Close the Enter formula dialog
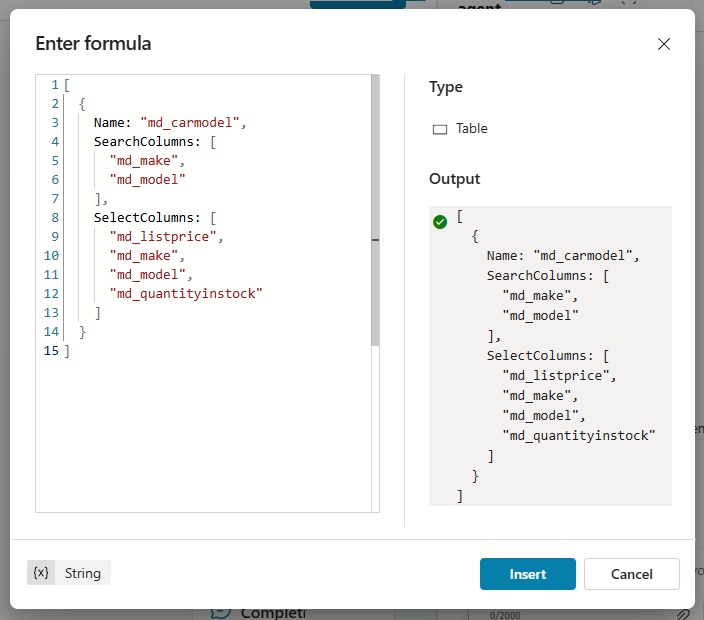This screenshot has height=620, width=704. click(664, 44)
